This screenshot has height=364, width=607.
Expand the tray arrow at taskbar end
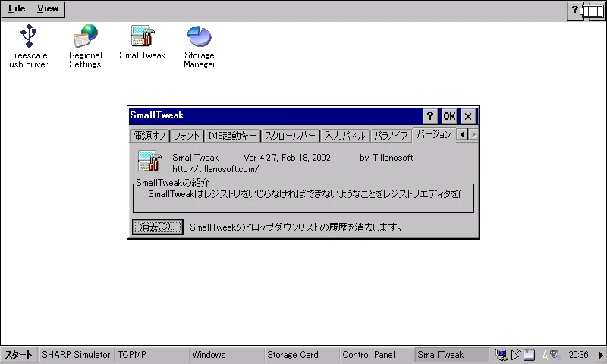[x=601, y=355]
